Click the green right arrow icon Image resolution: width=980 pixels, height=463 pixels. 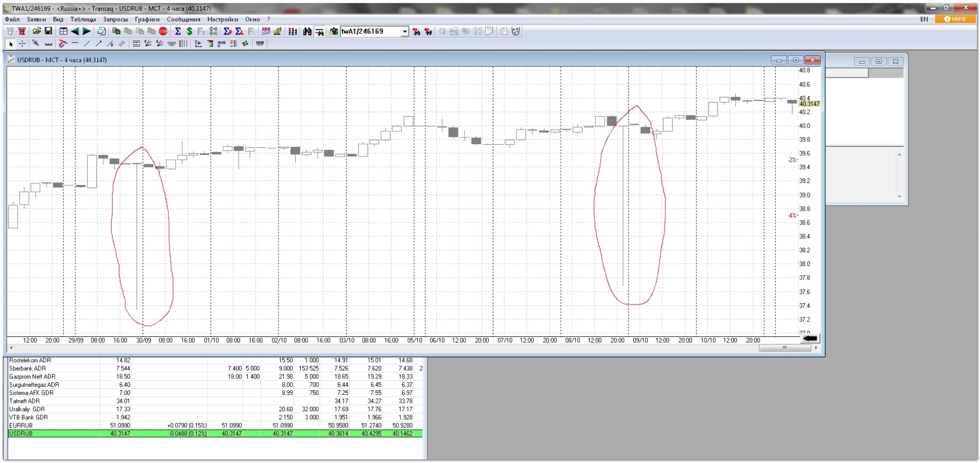[87, 31]
